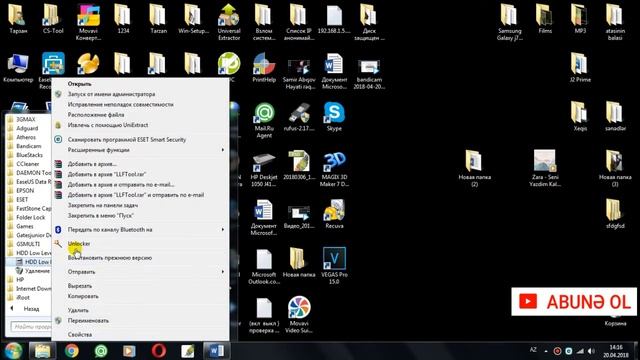Open the Win-Setup folder

tap(193, 19)
